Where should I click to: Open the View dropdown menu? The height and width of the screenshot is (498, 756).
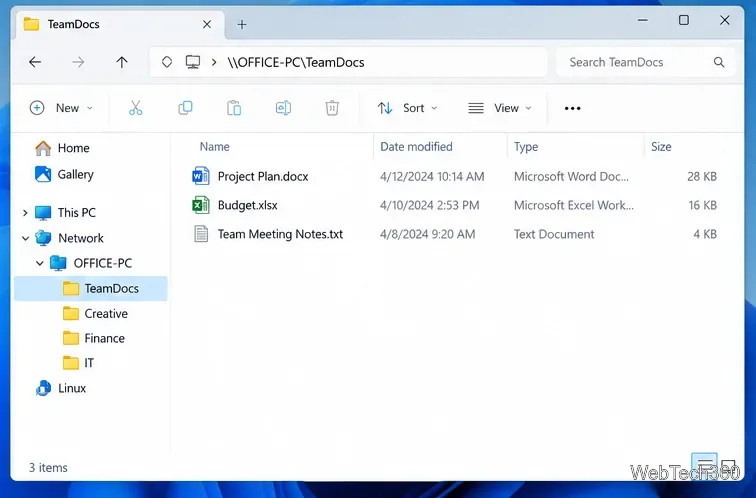[500, 108]
